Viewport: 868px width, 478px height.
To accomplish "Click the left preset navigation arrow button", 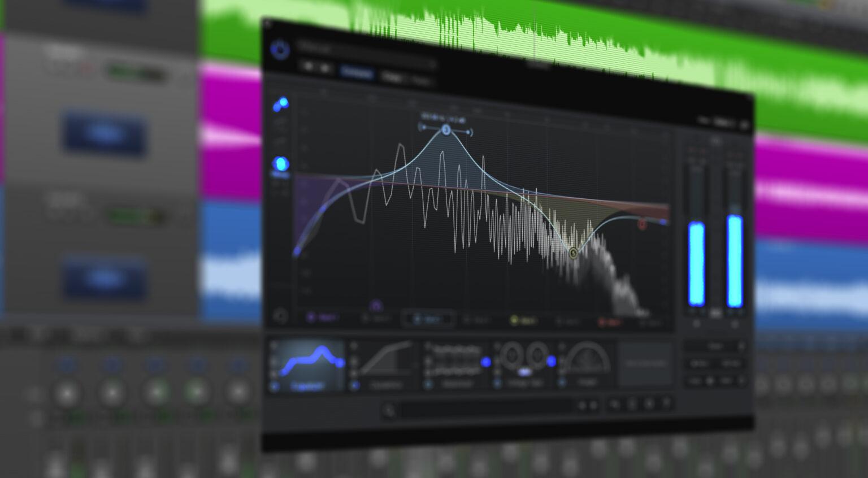I will coord(310,67).
